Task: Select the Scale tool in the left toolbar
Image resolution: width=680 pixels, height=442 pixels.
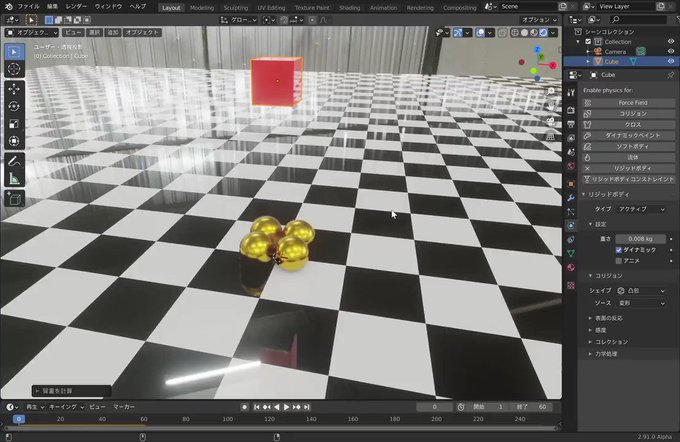Action: point(14,124)
